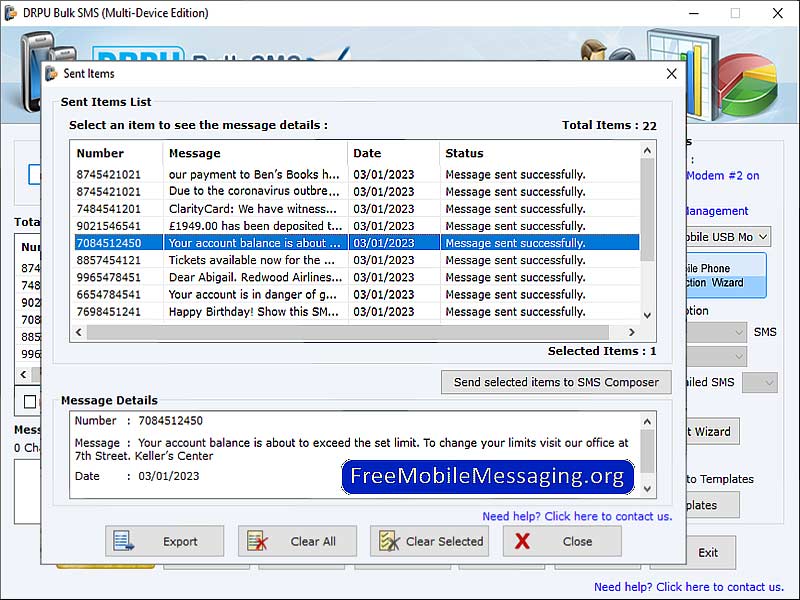
Task: Click the Clear All button
Action: [x=297, y=541]
